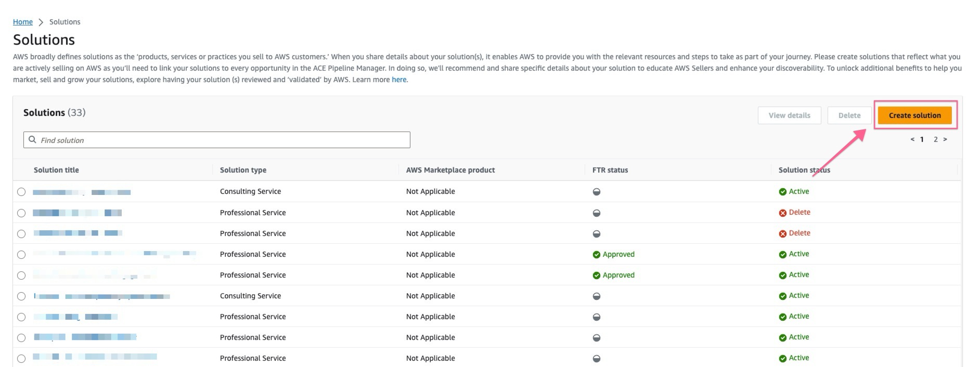Click the 'Solutions (33)' table heading
The width and height of the screenshot is (980, 367).
tap(55, 112)
